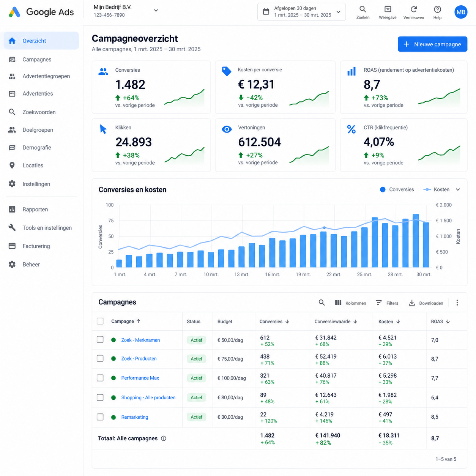Screen dimensions: 476x476
Task: Click the Kosten per conversie tag icon
Action: (x=226, y=71)
